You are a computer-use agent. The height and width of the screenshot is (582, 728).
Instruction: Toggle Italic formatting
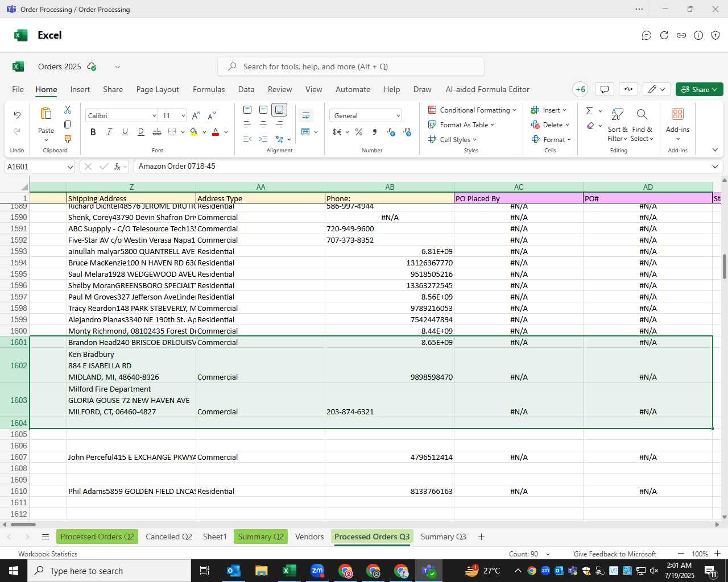pyautogui.click(x=109, y=132)
